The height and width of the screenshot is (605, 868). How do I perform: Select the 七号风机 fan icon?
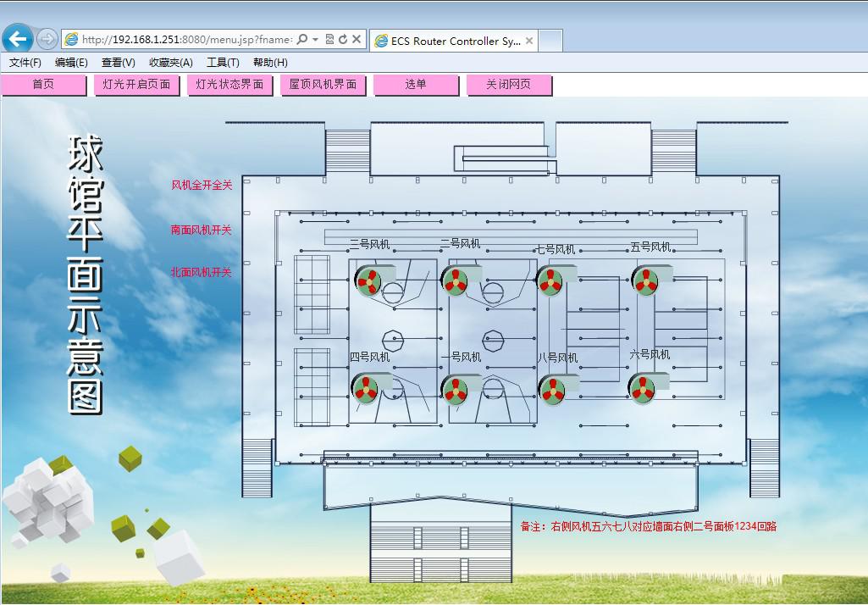(x=551, y=280)
